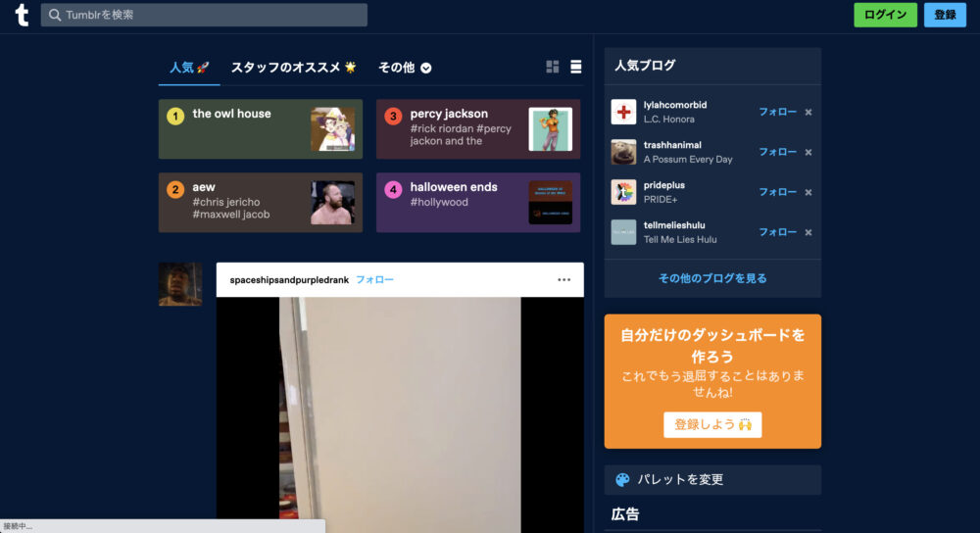Open tellmelieshulu avatar
This screenshot has width=980, height=533.
pos(623,232)
